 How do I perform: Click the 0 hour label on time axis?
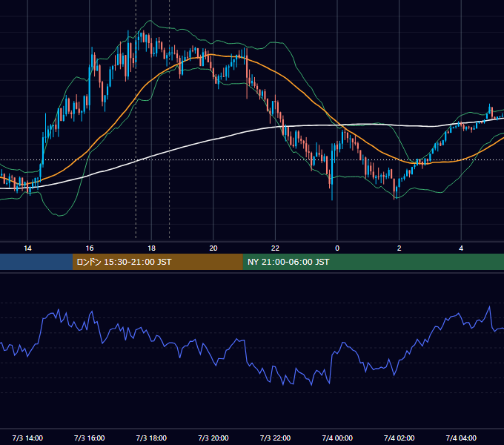point(337,248)
